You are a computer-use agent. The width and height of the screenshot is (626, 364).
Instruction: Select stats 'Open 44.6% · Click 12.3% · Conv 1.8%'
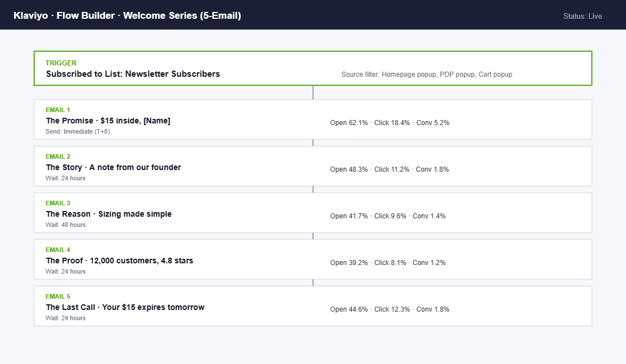[390, 310]
